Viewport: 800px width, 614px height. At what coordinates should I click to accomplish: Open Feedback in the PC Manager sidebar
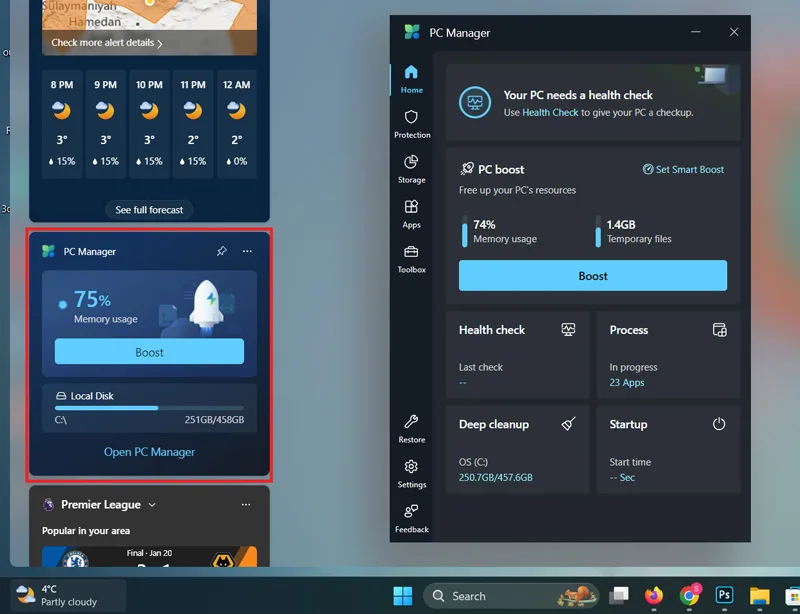tap(411, 519)
